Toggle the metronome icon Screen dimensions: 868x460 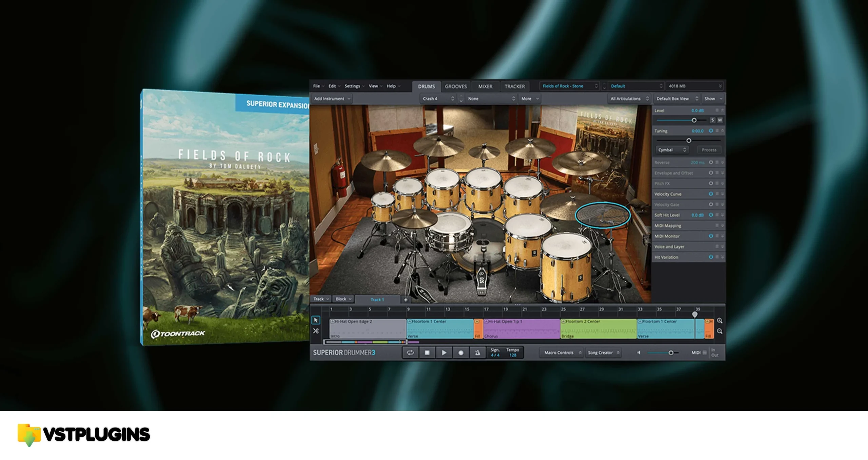477,353
